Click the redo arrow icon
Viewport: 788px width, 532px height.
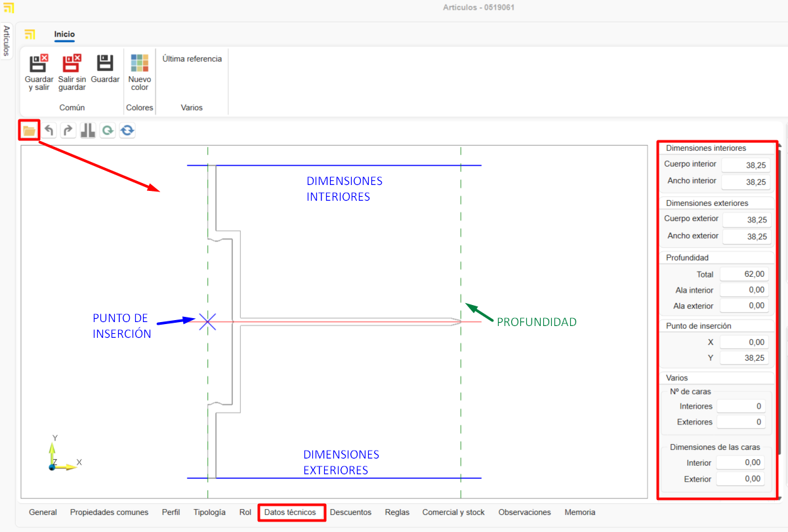(68, 131)
